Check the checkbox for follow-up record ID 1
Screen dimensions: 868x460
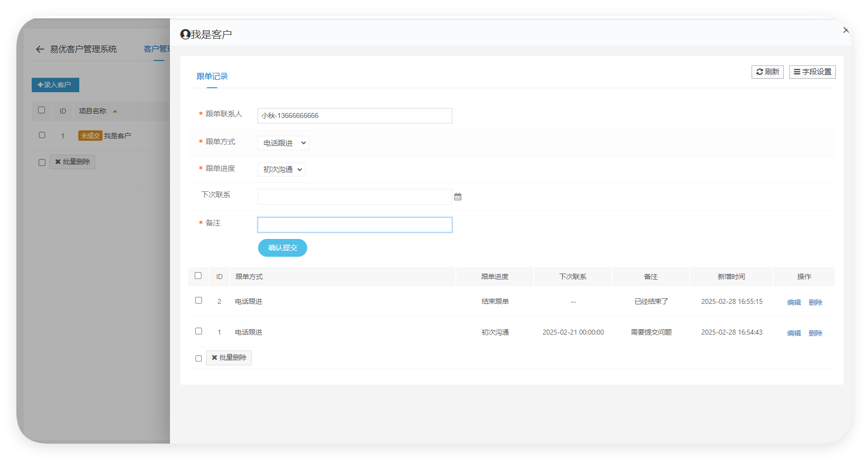point(199,331)
